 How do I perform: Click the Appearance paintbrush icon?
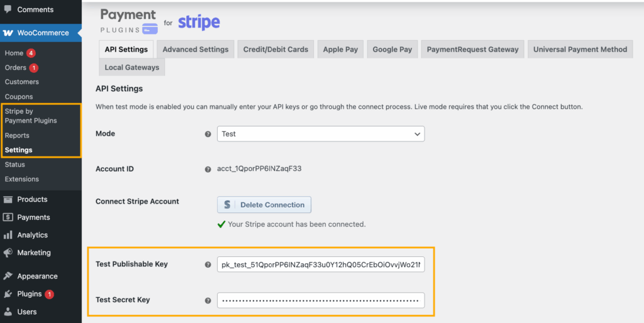pyautogui.click(x=8, y=276)
